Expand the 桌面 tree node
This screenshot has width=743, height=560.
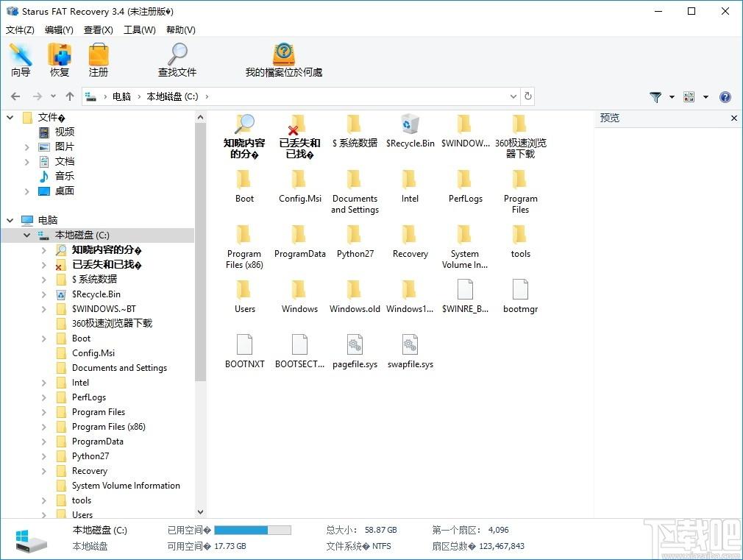click(27, 191)
